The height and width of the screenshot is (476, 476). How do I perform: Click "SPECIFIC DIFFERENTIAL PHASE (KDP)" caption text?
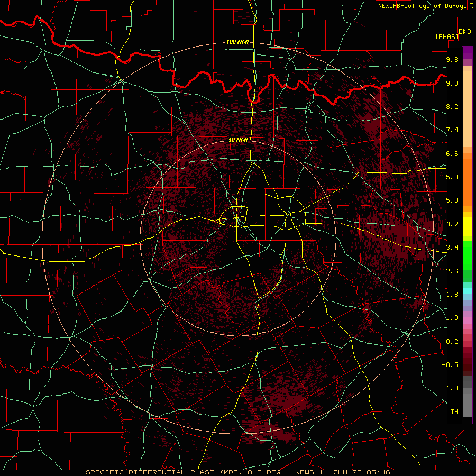(x=166, y=472)
